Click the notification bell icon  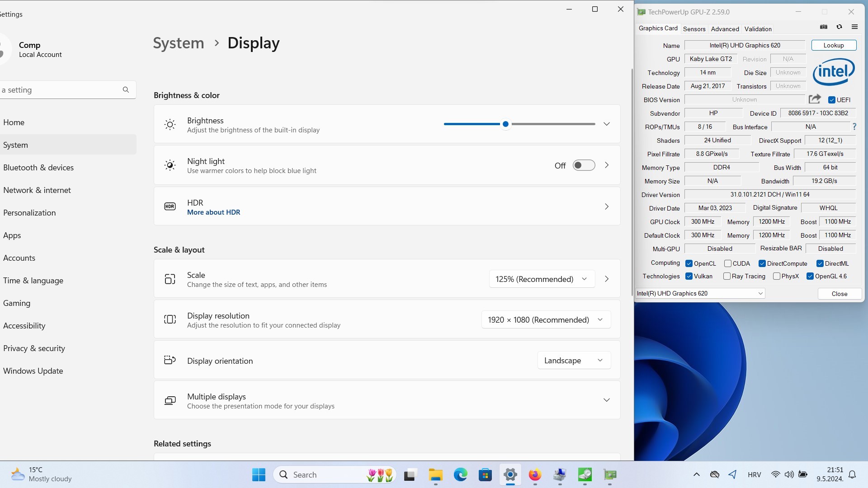pos(852,474)
